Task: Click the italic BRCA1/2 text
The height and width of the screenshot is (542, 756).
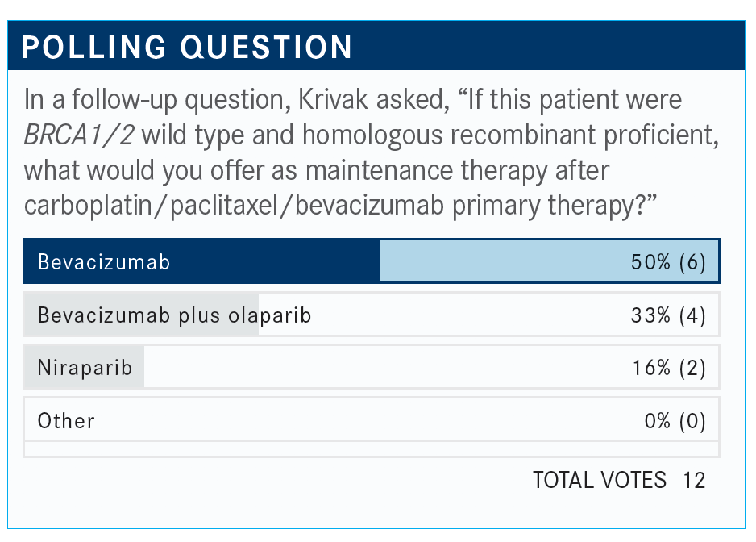Action: point(79,135)
